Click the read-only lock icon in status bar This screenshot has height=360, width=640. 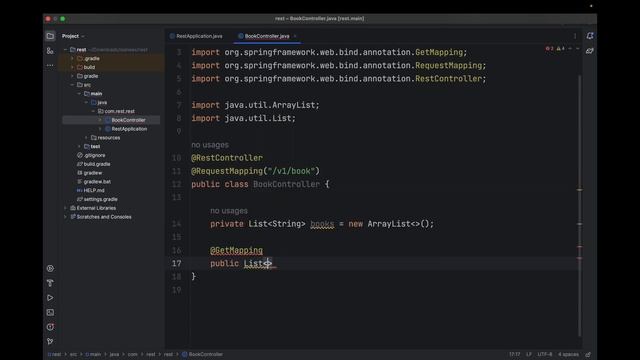coord(588,354)
